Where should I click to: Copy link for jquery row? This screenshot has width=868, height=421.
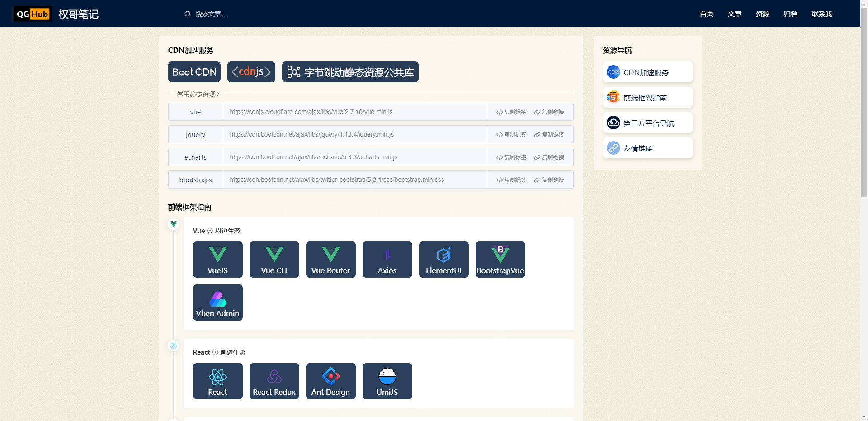pos(549,135)
